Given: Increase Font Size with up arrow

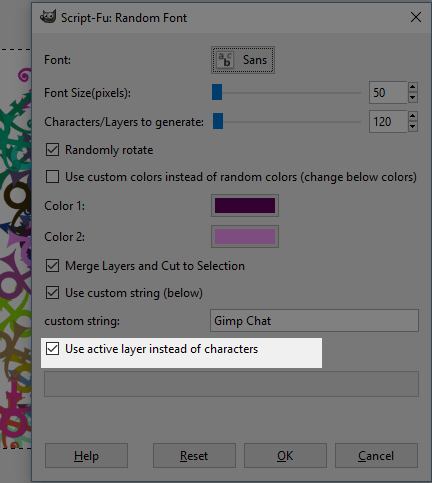Looking at the screenshot, I should (413, 87).
